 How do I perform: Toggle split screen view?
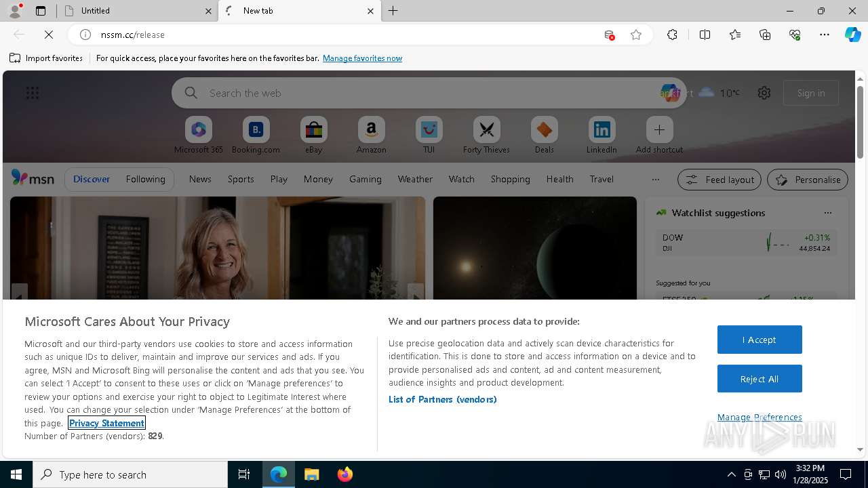pyautogui.click(x=705, y=35)
